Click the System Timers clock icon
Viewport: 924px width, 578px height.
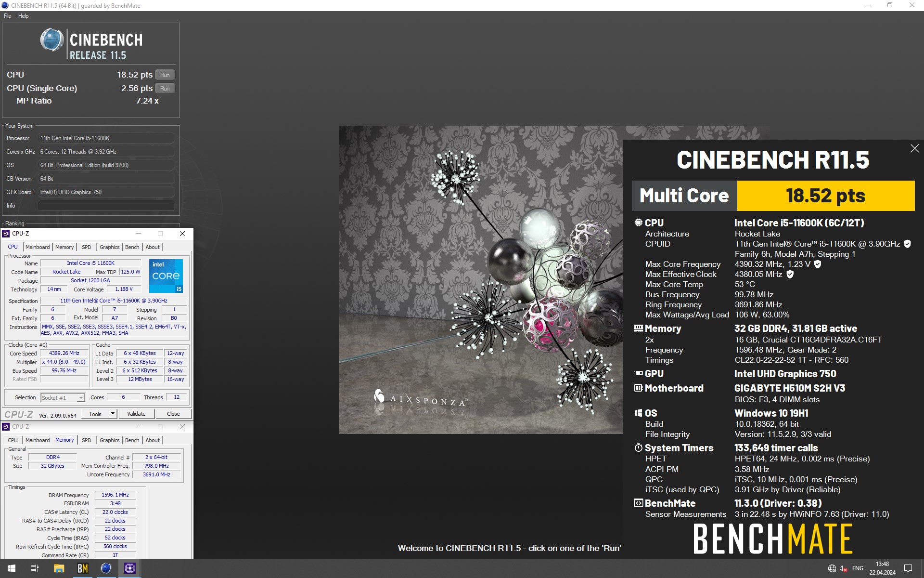(x=638, y=448)
